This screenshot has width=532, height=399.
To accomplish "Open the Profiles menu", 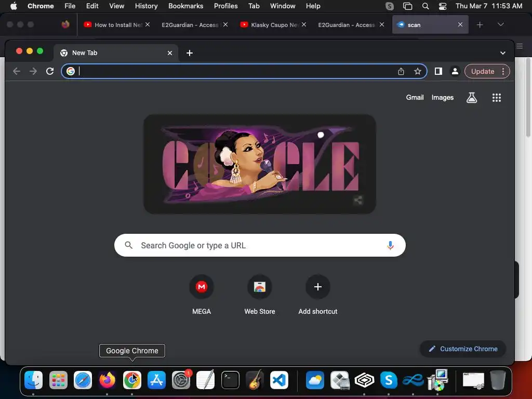I will coord(225,6).
